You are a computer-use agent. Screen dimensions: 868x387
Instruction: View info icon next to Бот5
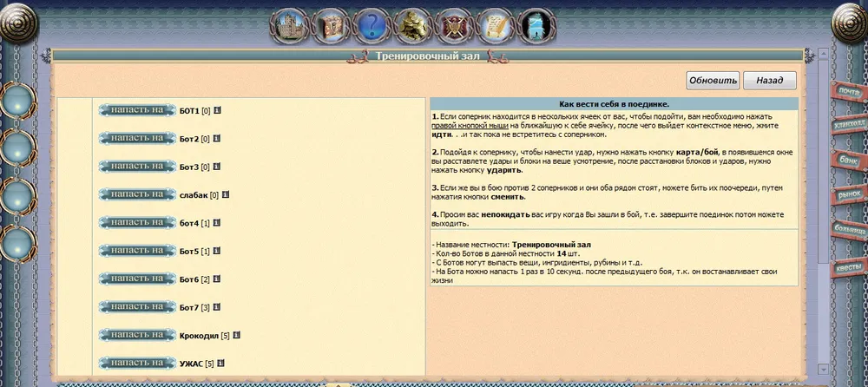click(216, 251)
